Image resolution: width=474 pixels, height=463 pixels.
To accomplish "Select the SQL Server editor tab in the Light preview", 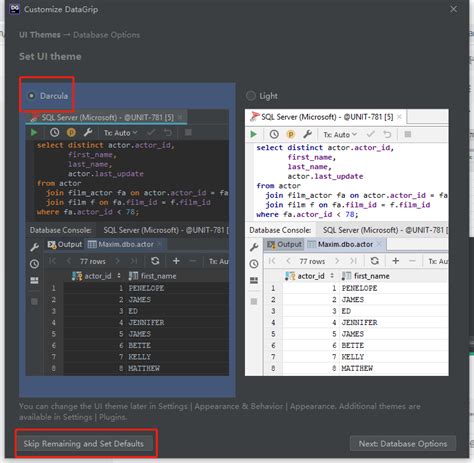I will click(326, 117).
